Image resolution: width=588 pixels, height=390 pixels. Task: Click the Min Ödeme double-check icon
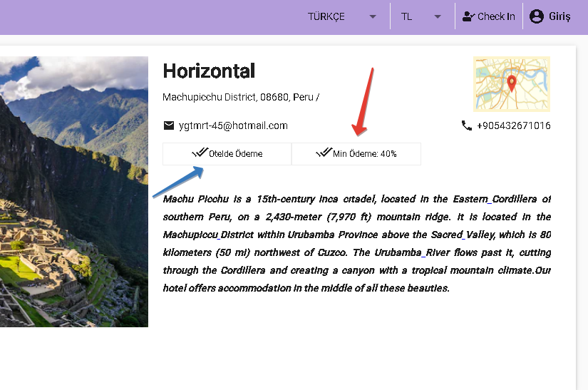click(324, 153)
